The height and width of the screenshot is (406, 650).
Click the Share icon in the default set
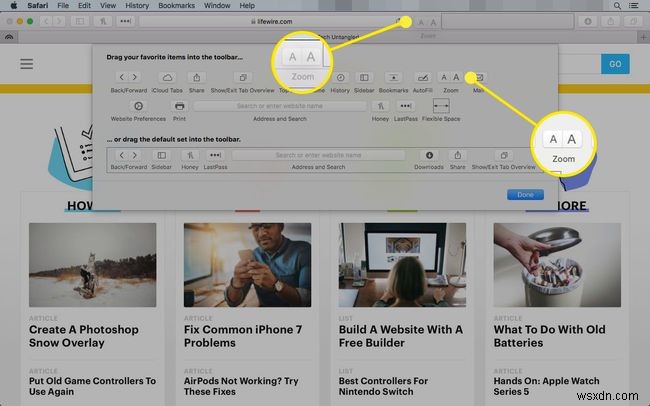point(458,155)
